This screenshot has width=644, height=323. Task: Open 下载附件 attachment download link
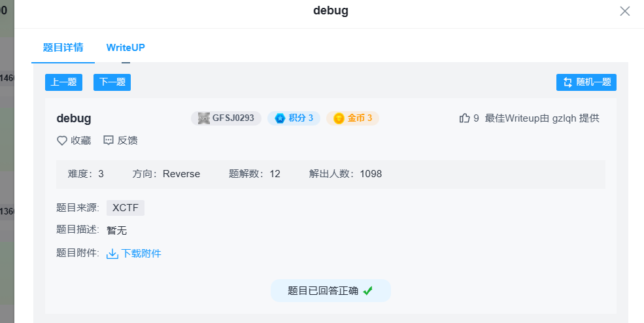click(x=141, y=254)
